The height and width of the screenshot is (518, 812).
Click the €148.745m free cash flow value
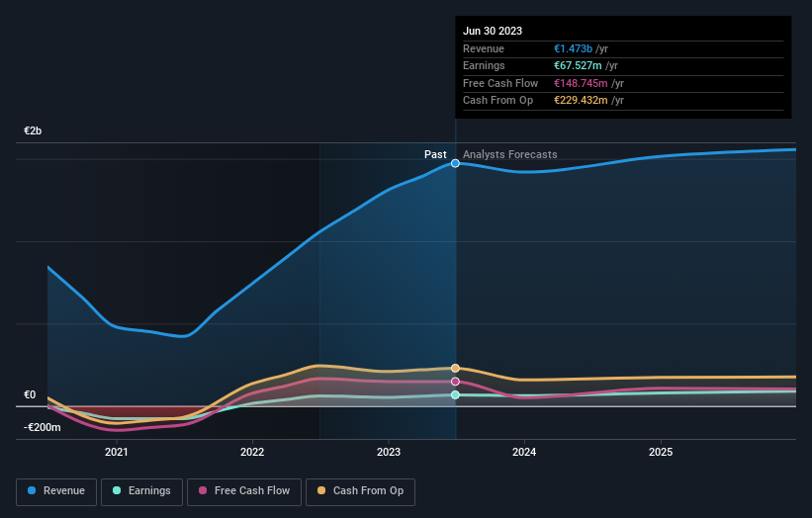click(x=581, y=83)
